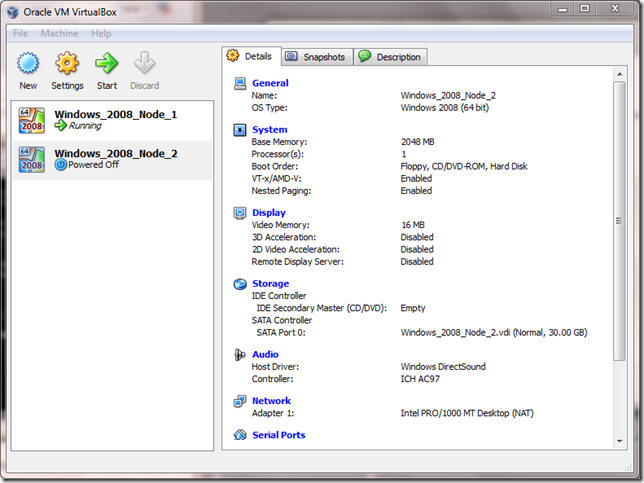Click the Running status text
Screen dimensions: 644x483
tap(85, 126)
